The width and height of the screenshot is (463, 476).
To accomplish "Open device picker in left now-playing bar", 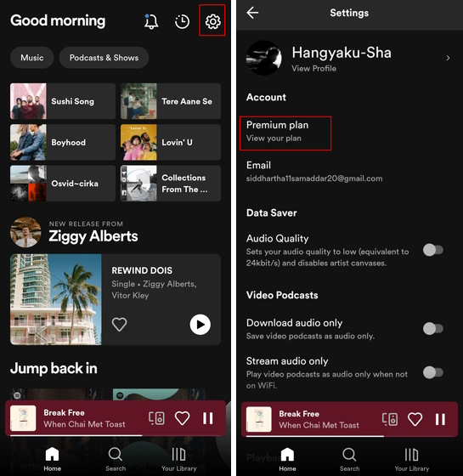I will pyautogui.click(x=156, y=418).
